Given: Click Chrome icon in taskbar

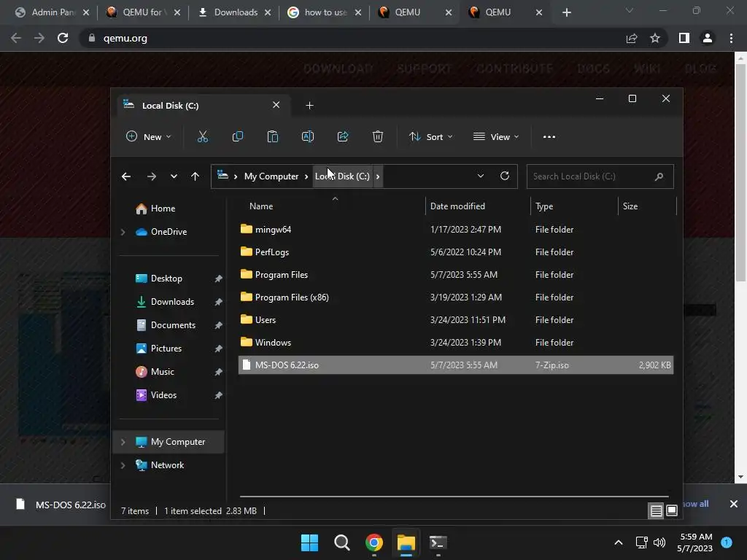Looking at the screenshot, I should coord(374,542).
